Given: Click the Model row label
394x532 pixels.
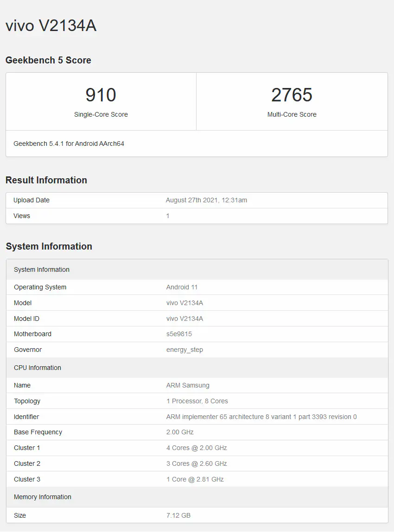Looking at the screenshot, I should tap(23, 303).
